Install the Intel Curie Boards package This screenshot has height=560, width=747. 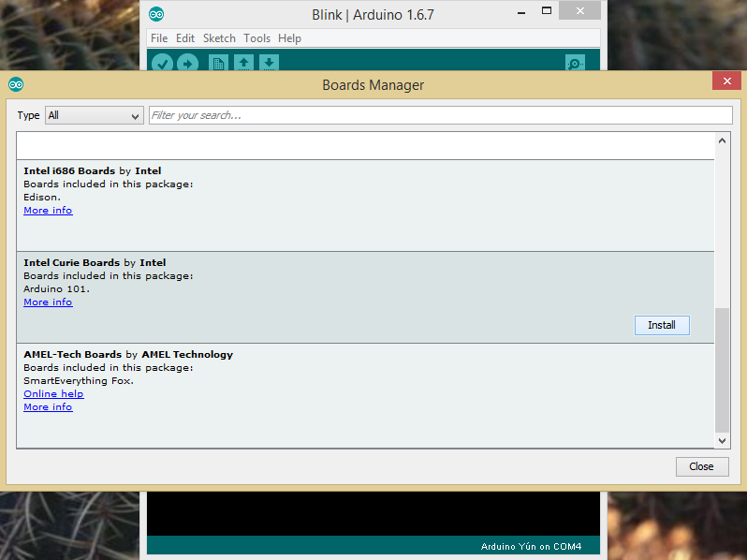pos(662,325)
